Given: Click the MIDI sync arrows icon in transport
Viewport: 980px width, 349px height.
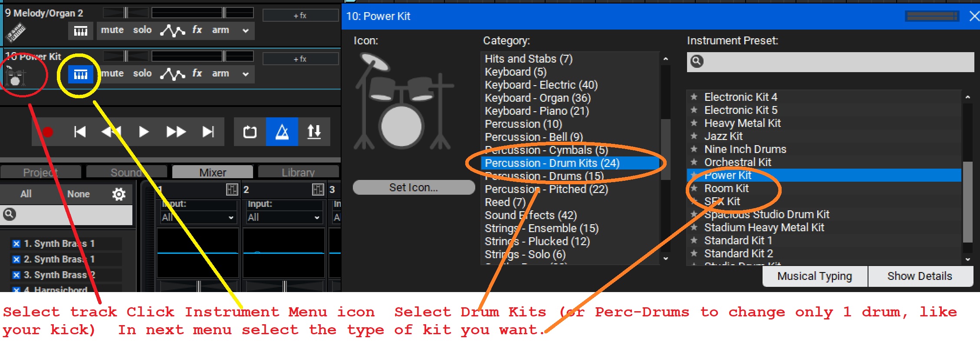Looking at the screenshot, I should click(314, 132).
